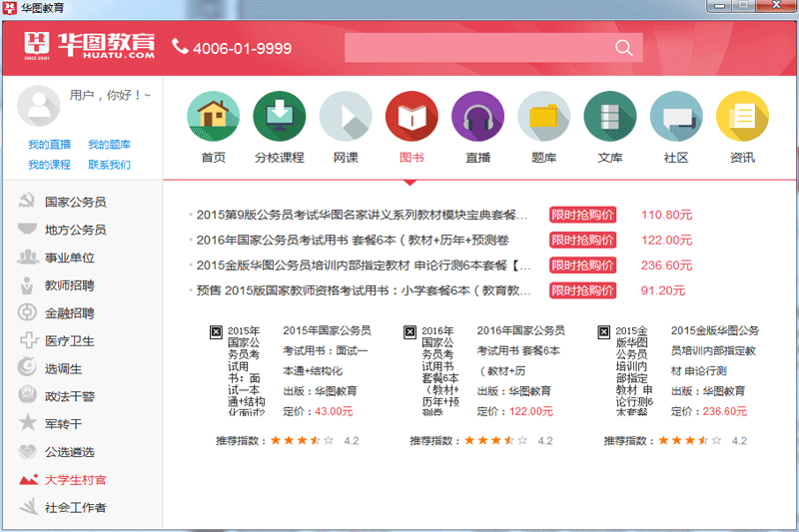Click the 事业单位 people icon
This screenshot has height=532, width=799.
(x=28, y=257)
